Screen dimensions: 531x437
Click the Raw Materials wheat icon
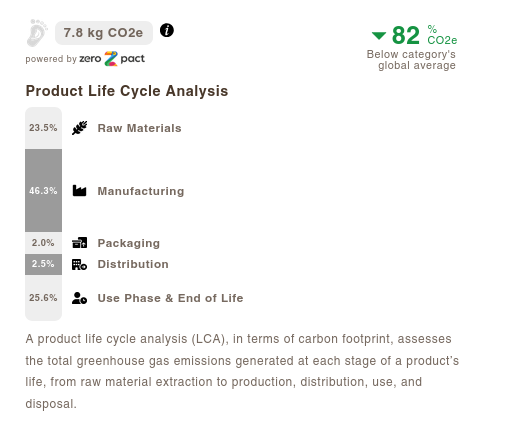tap(80, 128)
